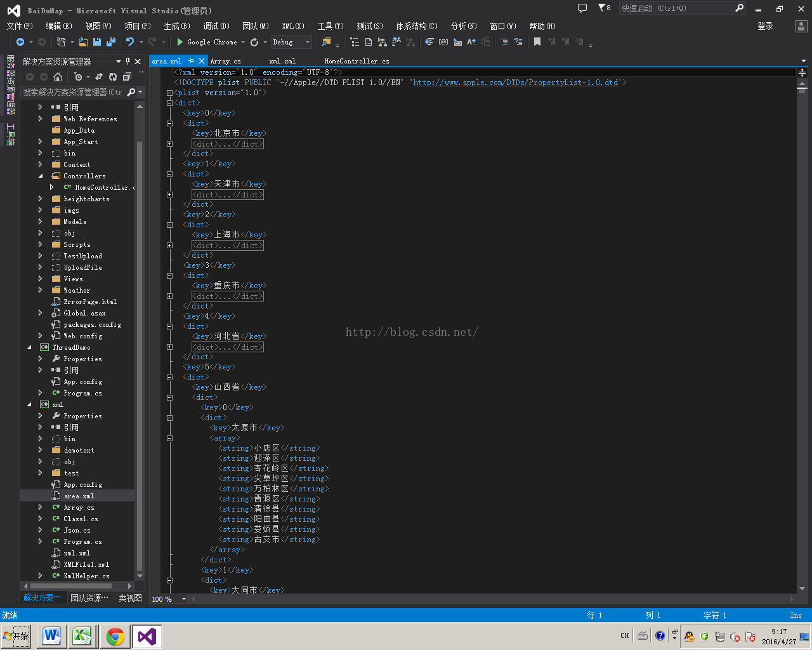Expand the Scripts folder

pos(41,244)
